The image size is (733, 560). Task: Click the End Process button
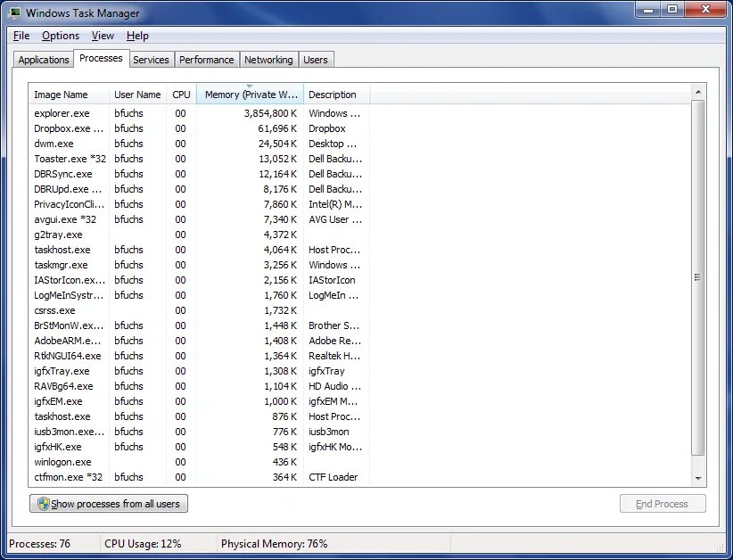tap(663, 504)
